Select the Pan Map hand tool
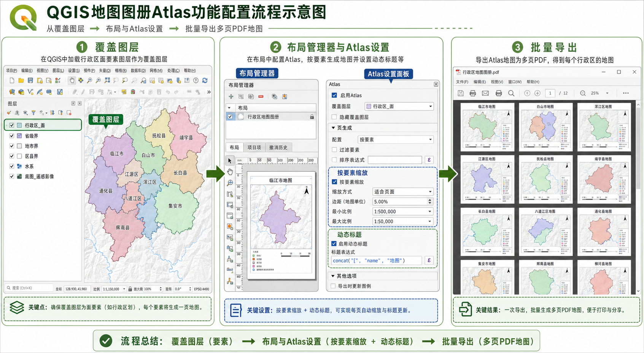The image size is (644, 353). [x=72, y=81]
